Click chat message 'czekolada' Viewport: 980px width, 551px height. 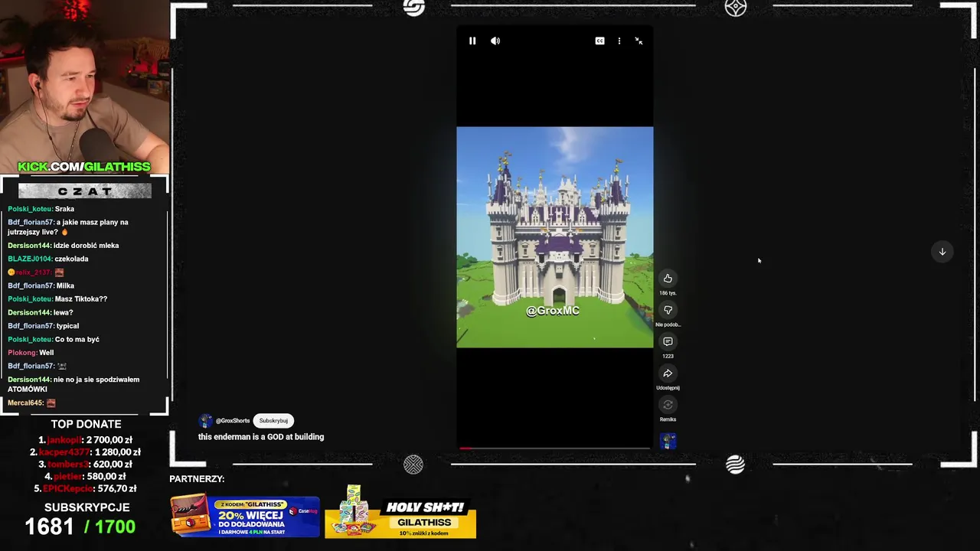(70, 259)
